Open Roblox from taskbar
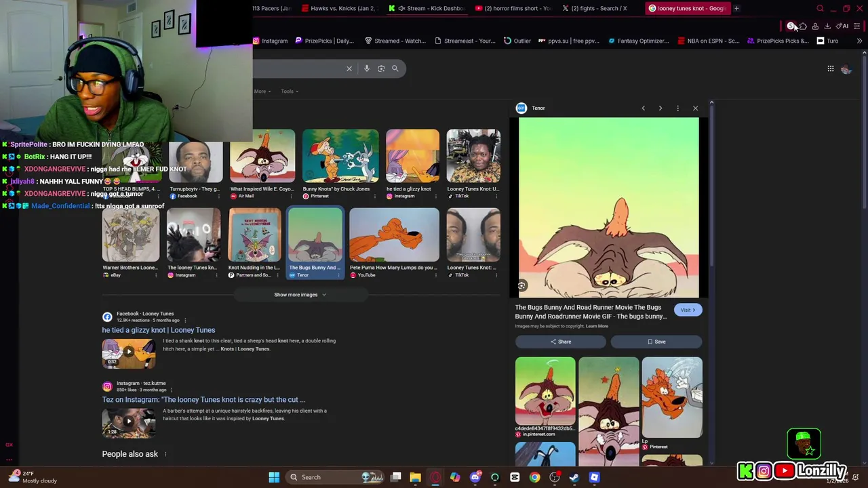 click(x=594, y=477)
